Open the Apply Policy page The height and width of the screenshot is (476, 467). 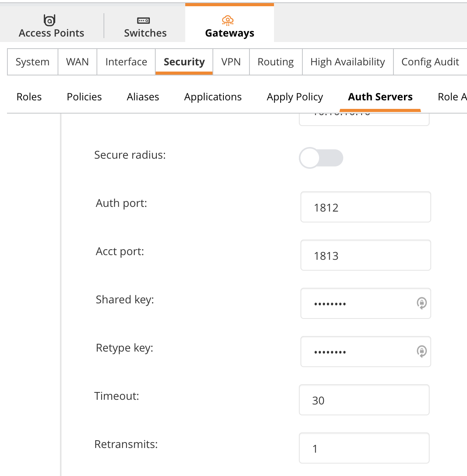point(295,97)
